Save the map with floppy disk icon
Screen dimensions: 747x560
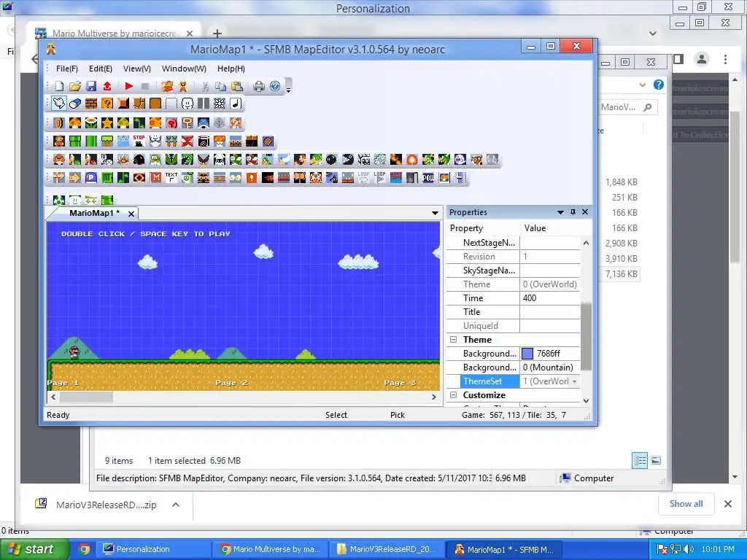[91, 86]
